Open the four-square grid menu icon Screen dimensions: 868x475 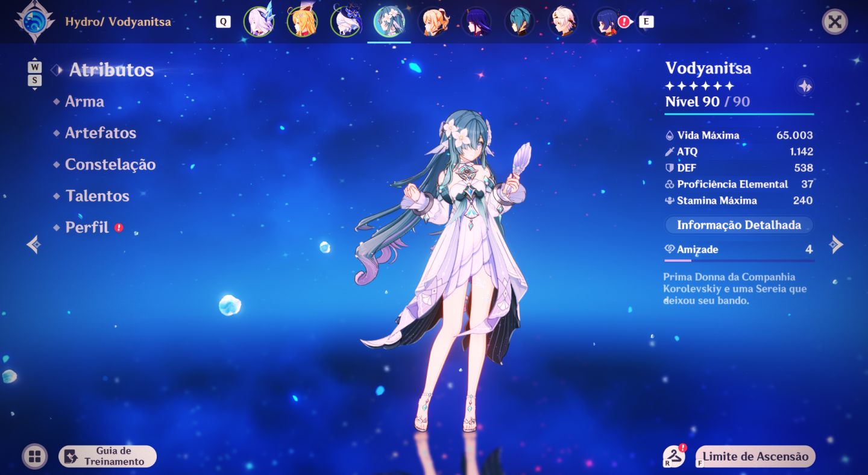pos(35,456)
